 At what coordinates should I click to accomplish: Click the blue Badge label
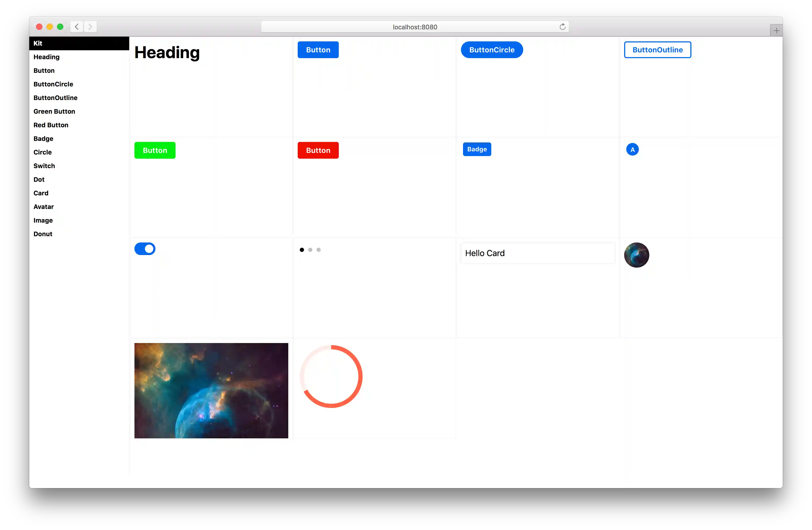(477, 149)
